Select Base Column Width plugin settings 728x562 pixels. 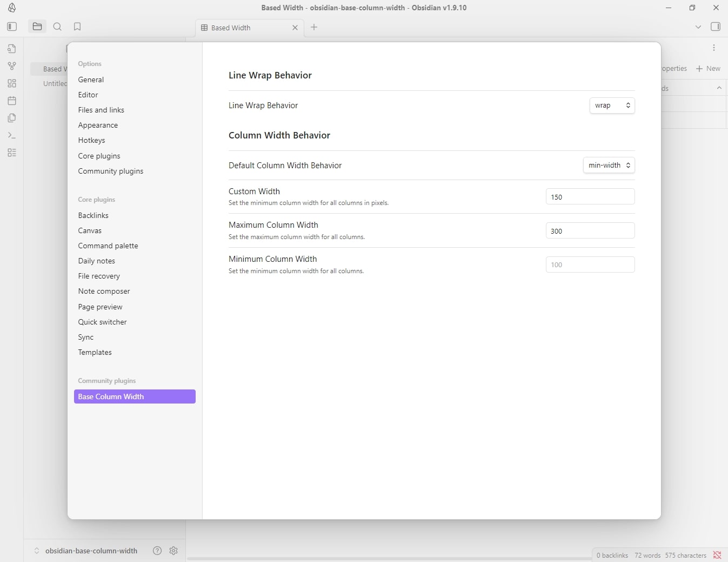tap(135, 396)
